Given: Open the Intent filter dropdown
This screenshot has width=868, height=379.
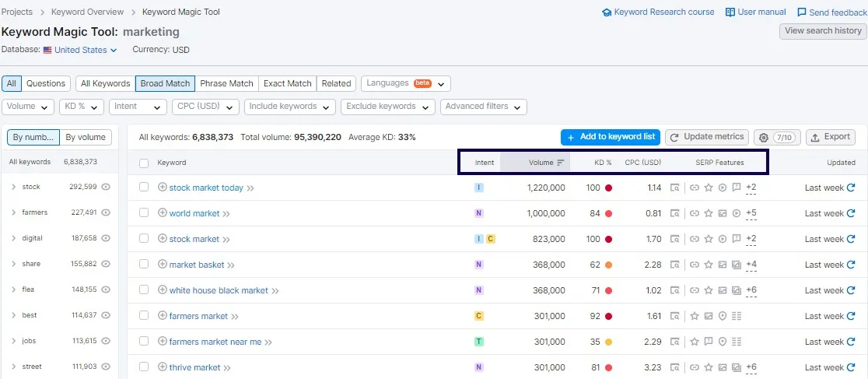Looking at the screenshot, I should (138, 107).
